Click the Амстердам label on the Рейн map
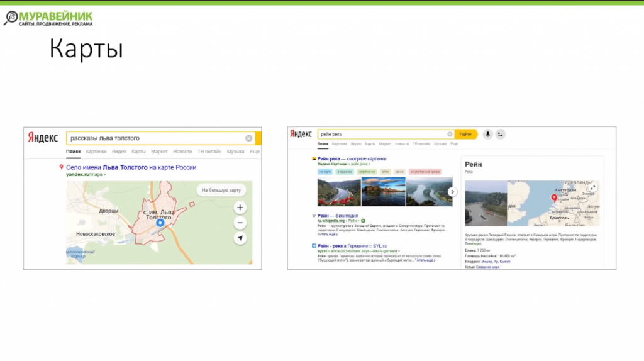This screenshot has height=361, width=644. [x=565, y=190]
